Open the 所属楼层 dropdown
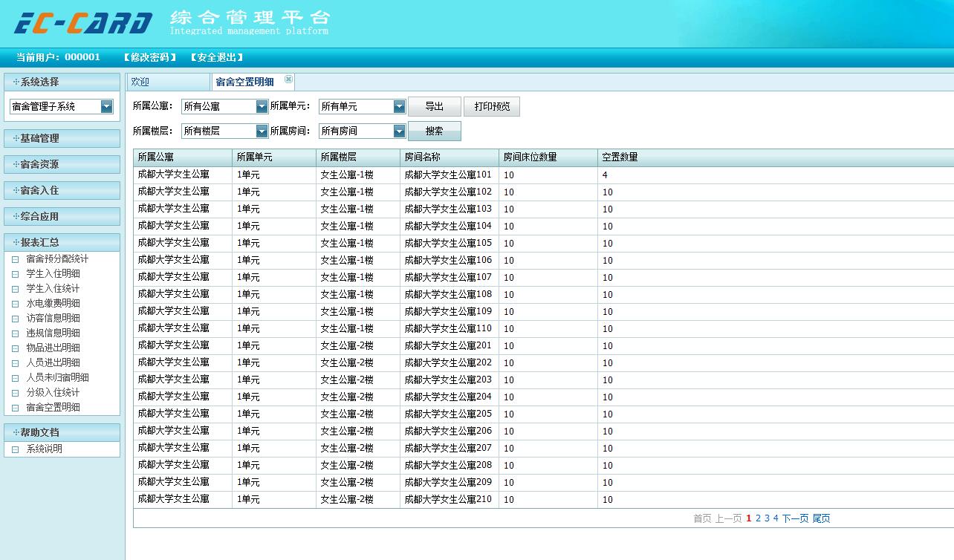 [x=262, y=131]
